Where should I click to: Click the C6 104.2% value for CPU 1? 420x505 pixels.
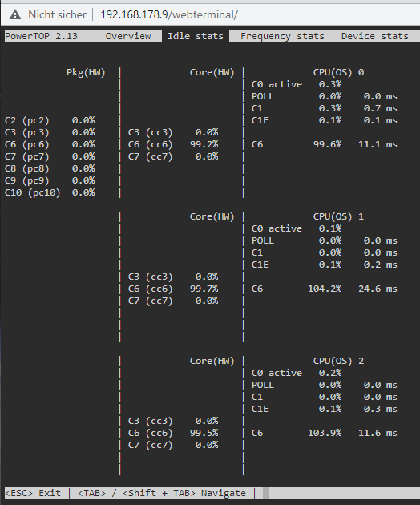coord(325,289)
